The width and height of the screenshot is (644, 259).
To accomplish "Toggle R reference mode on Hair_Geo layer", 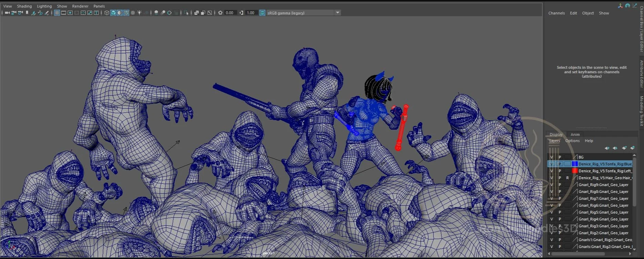I will (567, 178).
